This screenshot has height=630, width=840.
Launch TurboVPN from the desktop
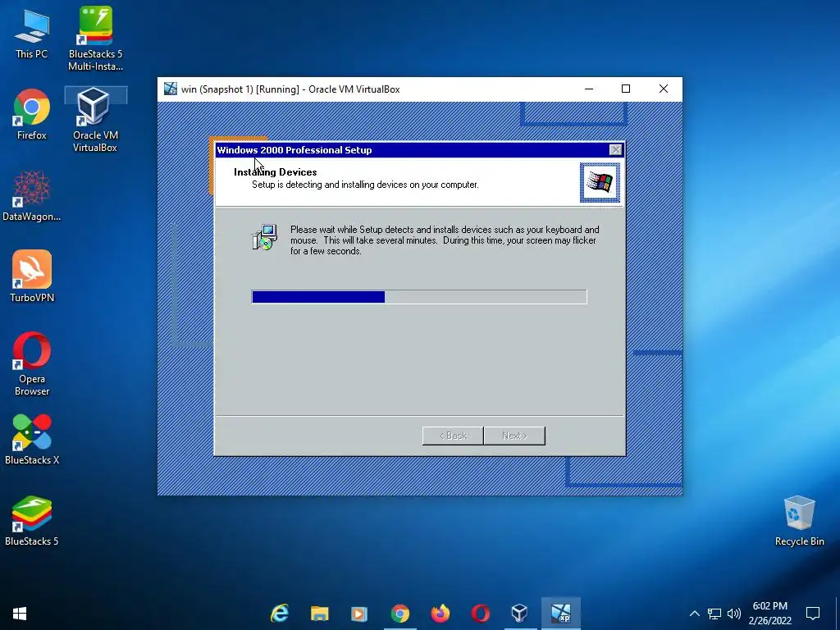point(32,276)
